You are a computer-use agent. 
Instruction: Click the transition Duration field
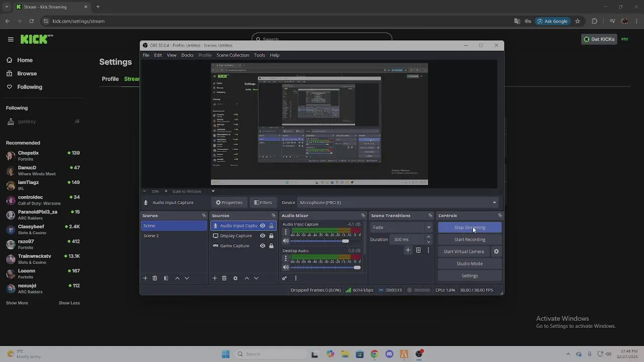coord(408,239)
